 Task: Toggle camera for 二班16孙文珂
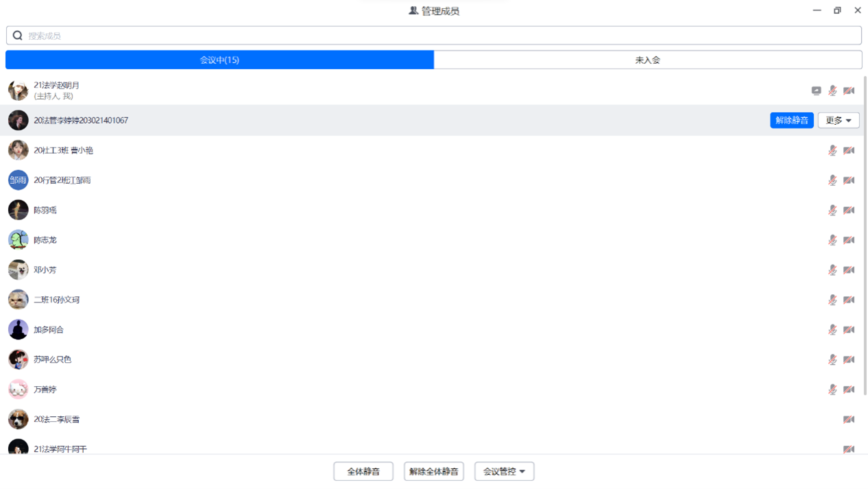pos(849,300)
